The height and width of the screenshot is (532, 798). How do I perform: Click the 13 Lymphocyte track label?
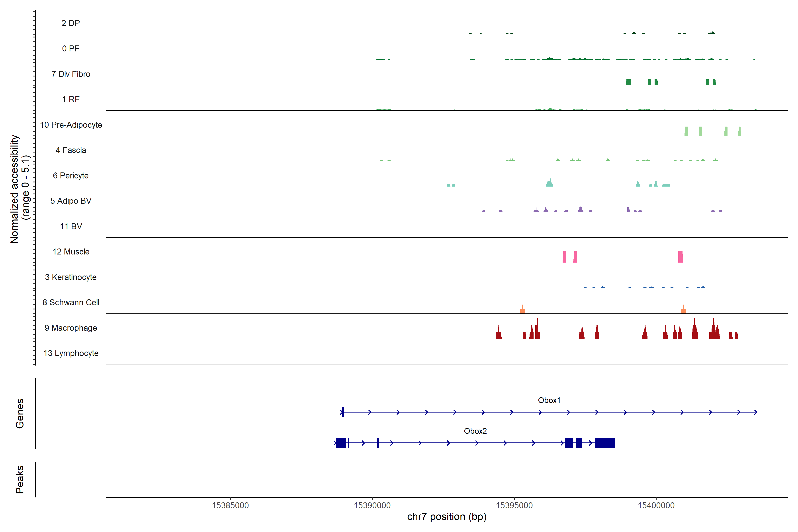click(x=71, y=353)
